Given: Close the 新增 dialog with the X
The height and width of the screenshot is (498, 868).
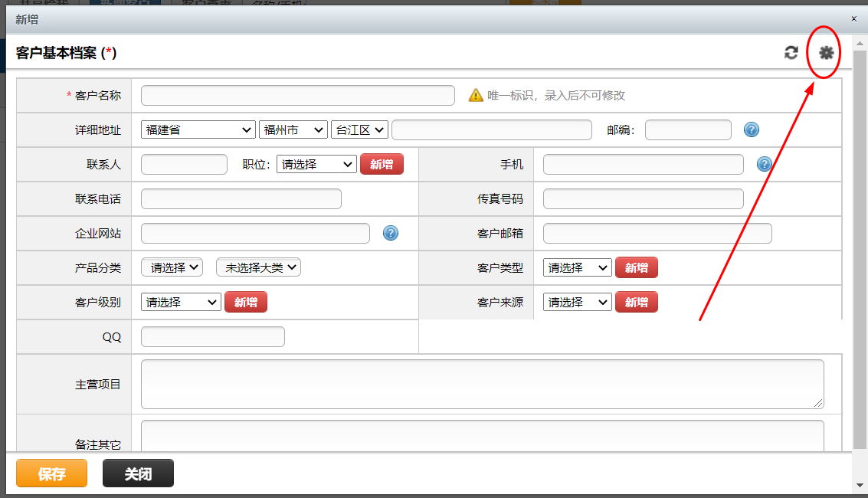Looking at the screenshot, I should pyautogui.click(x=853, y=19).
